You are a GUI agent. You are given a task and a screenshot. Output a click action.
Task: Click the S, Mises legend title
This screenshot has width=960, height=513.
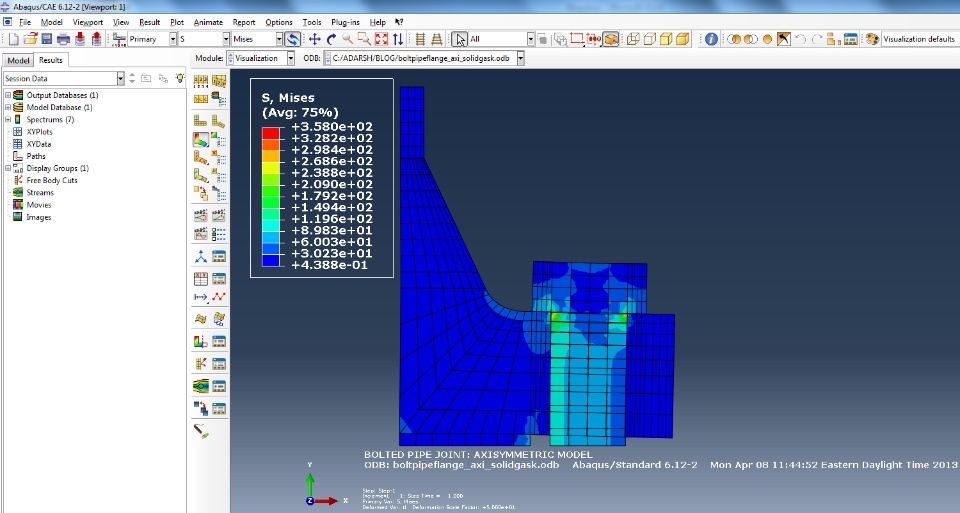288,98
